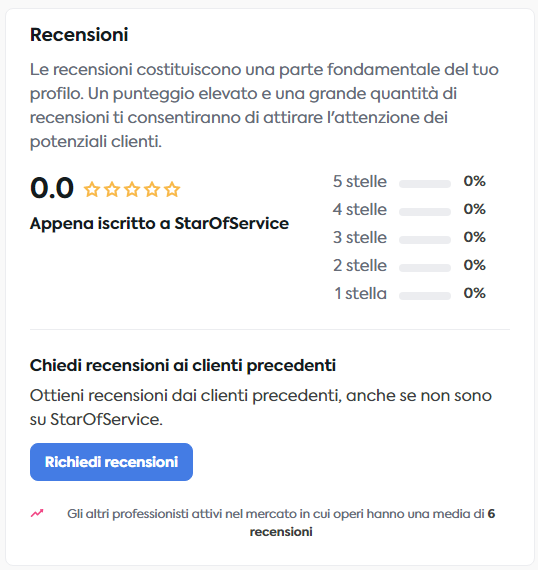Select the fourth rating star

[x=152, y=190]
